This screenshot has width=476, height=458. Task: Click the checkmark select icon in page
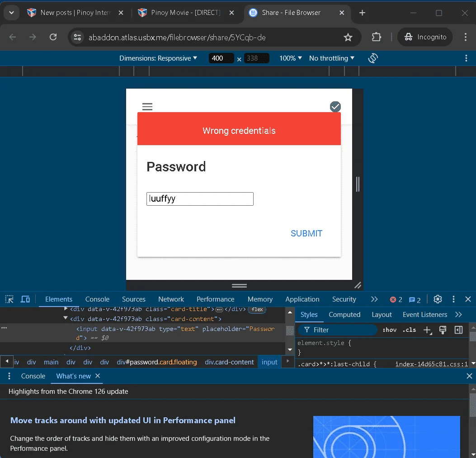[x=335, y=107]
